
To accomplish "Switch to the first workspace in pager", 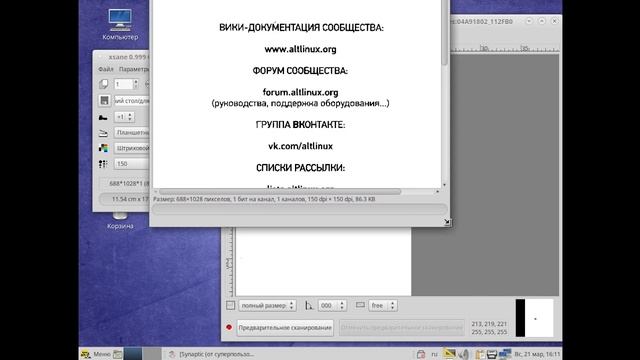I will pyautogui.click(x=133, y=354).
